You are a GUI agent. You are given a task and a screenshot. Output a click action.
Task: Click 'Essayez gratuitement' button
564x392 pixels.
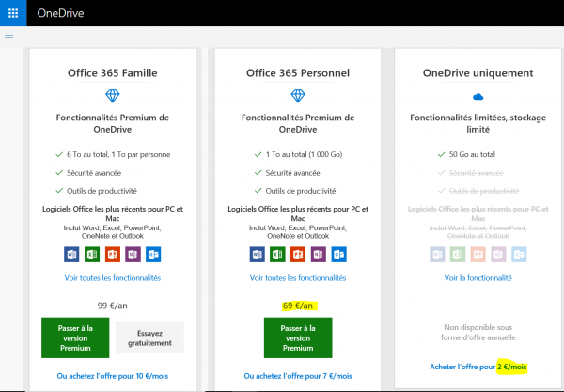click(x=149, y=338)
